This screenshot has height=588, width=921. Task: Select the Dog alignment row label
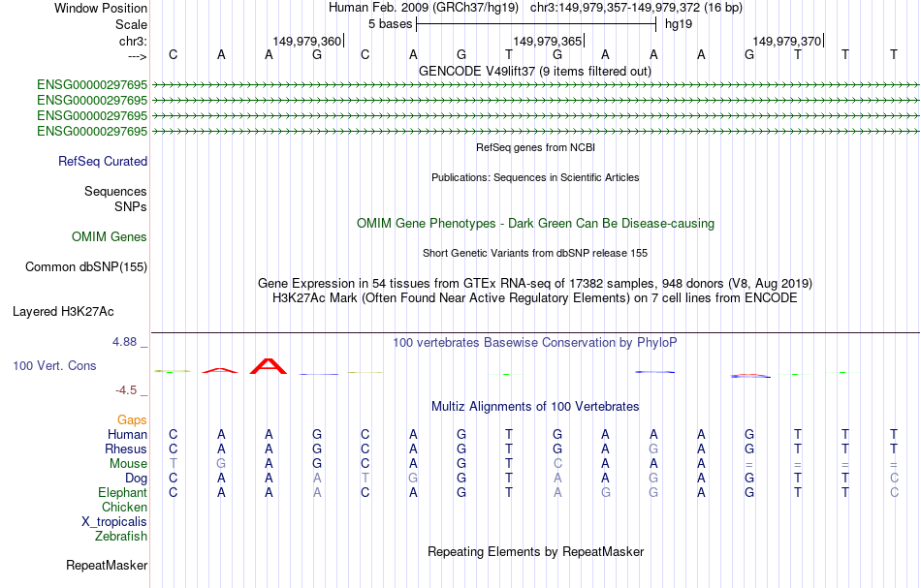coord(136,479)
